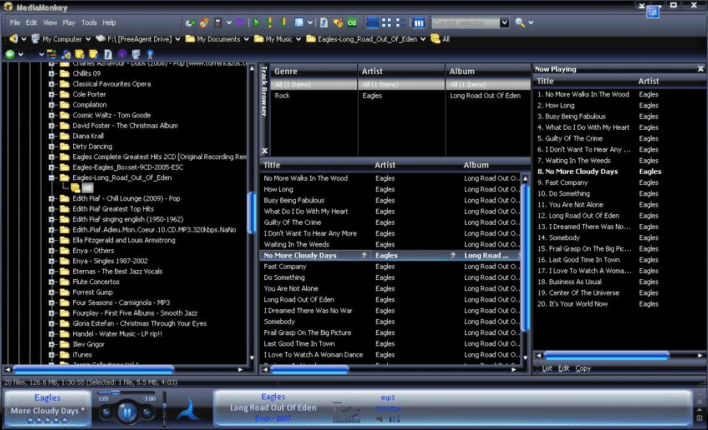This screenshot has height=430, width=708.
Task: Expand the Forrest Gump folder node
Action: 52,292
